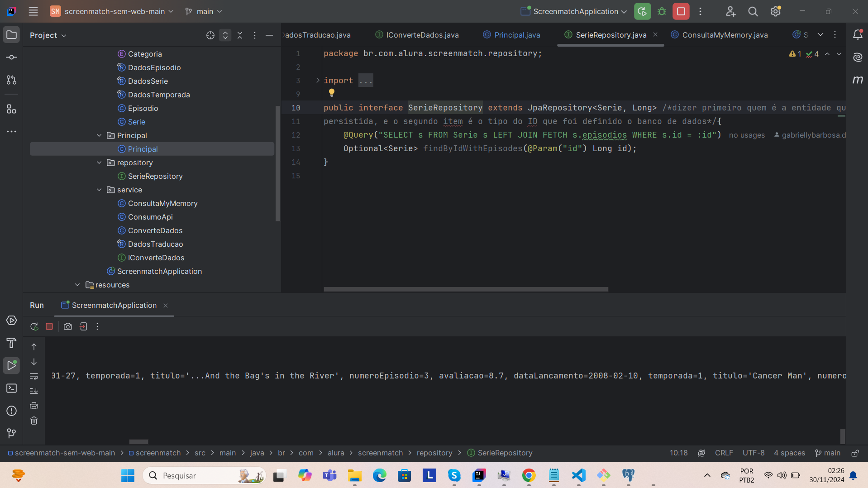Open Project view mode dropdown
This screenshot has width=868, height=488.
(x=48, y=35)
